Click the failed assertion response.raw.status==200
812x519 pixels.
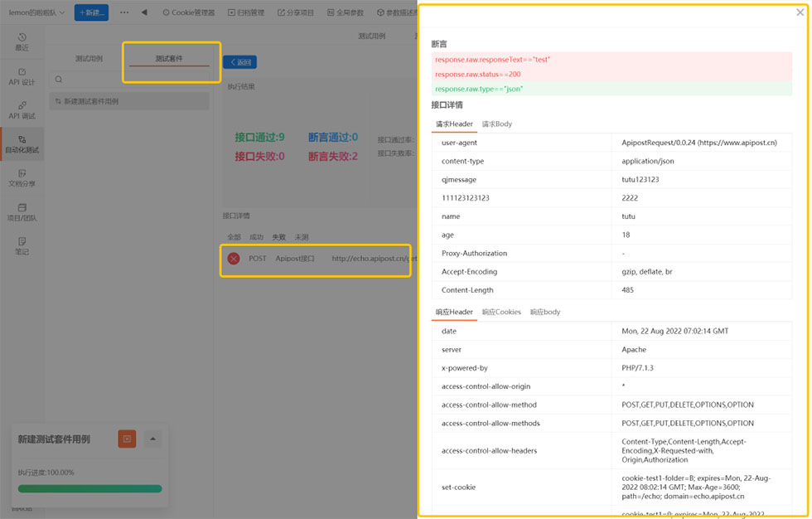[611, 74]
